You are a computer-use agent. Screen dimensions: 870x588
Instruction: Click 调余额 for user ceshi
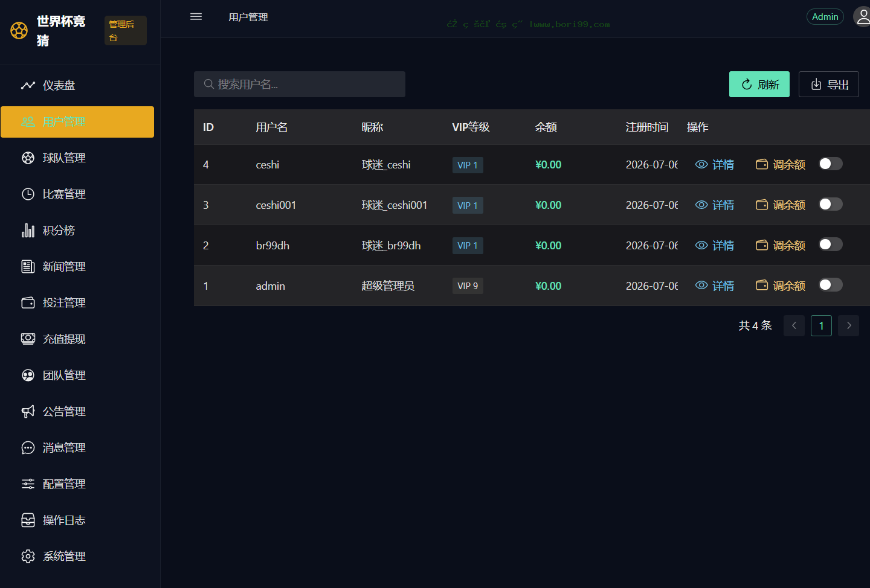point(781,165)
